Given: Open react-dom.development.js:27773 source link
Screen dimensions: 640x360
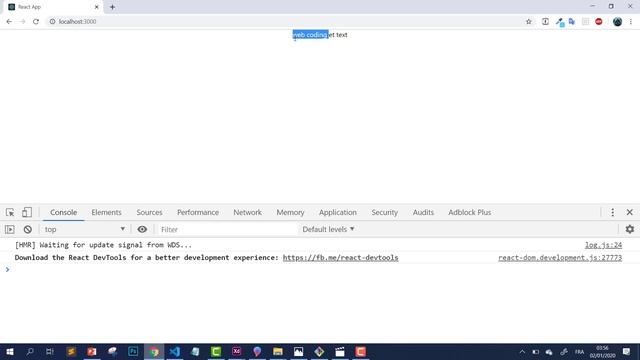Looking at the screenshot, I should (560, 258).
